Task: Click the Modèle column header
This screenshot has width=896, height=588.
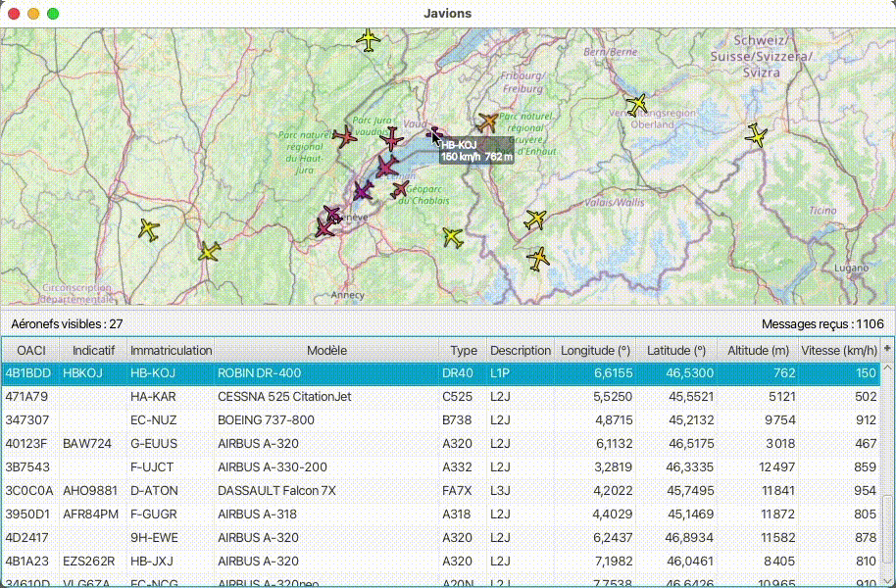Action: (x=326, y=350)
